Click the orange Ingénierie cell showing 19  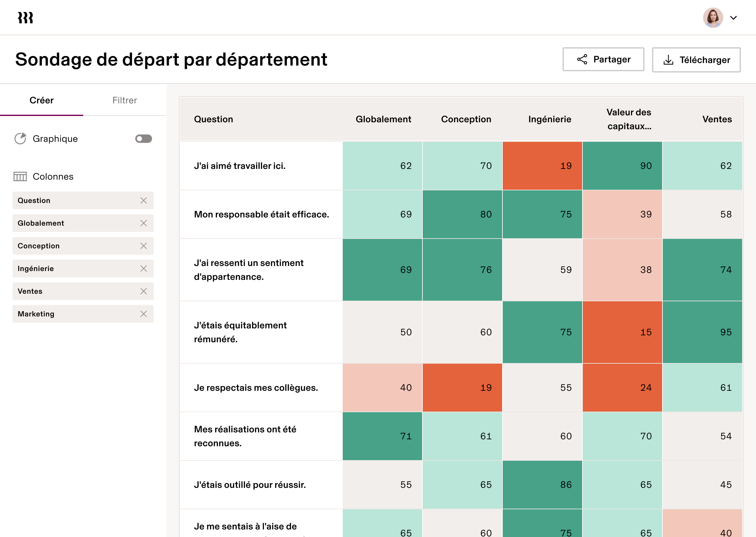[542, 166]
